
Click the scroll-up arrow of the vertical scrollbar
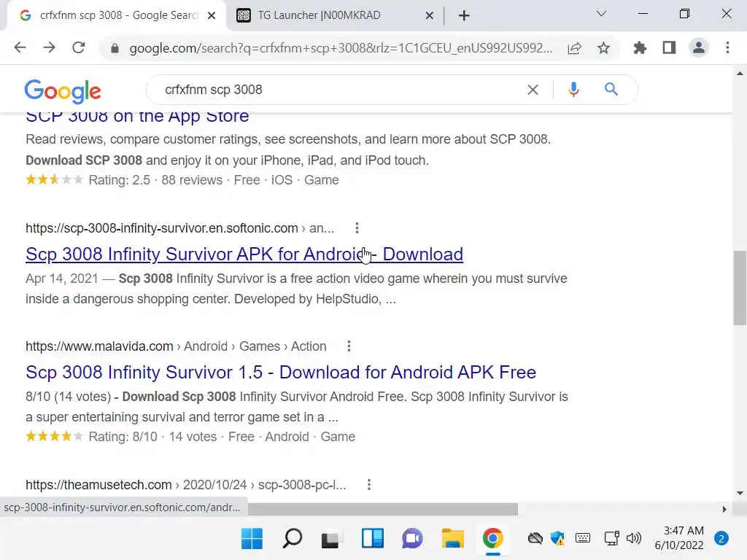(x=740, y=74)
